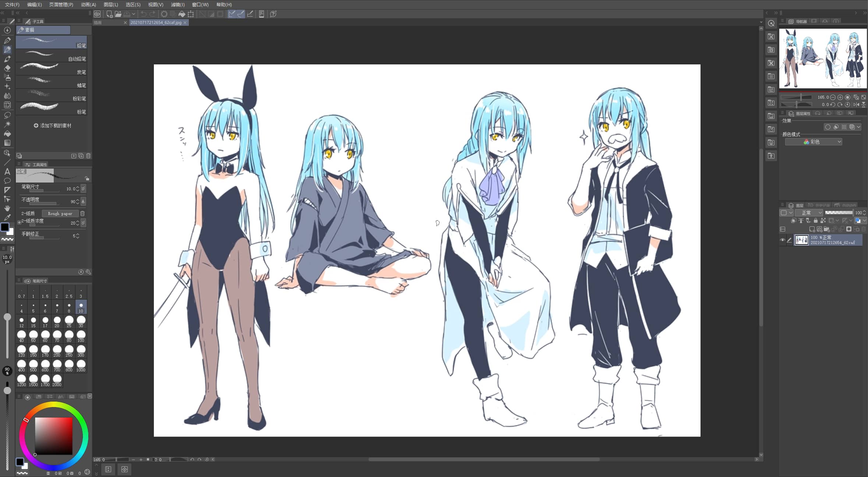Screen dimensions: 868x477
Task: Click the layer opacity slider
Action: coord(839,213)
